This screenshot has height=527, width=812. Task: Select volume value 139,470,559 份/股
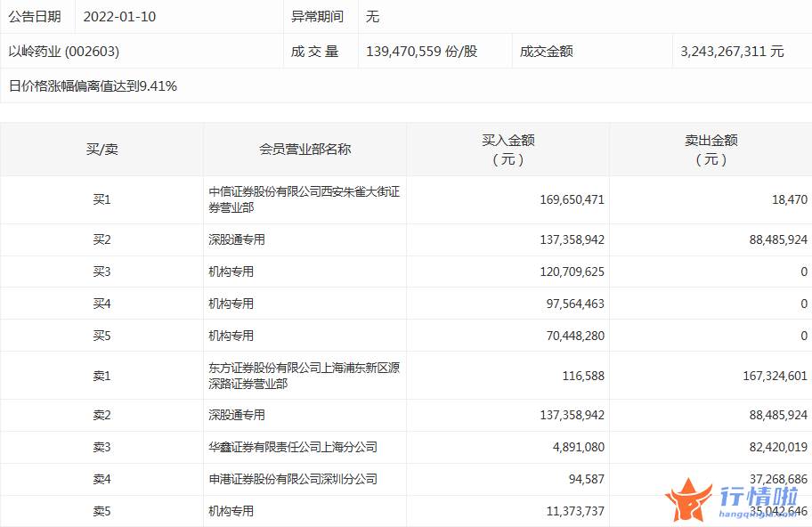[421, 52]
